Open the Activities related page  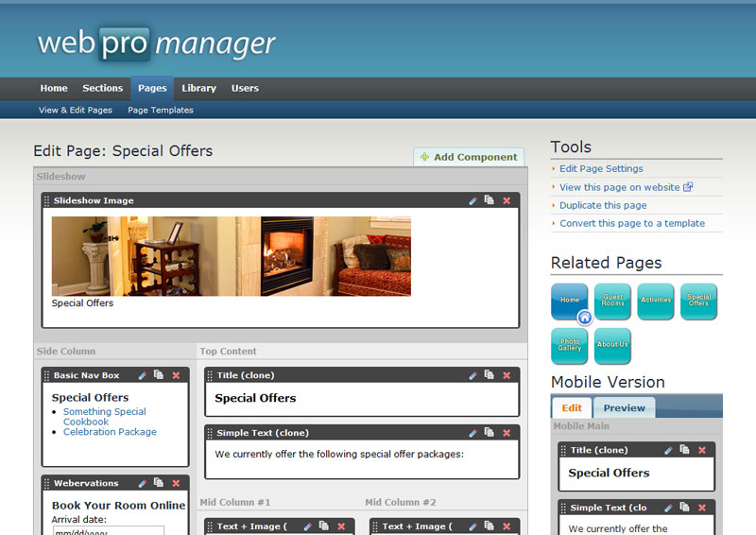pos(656,301)
